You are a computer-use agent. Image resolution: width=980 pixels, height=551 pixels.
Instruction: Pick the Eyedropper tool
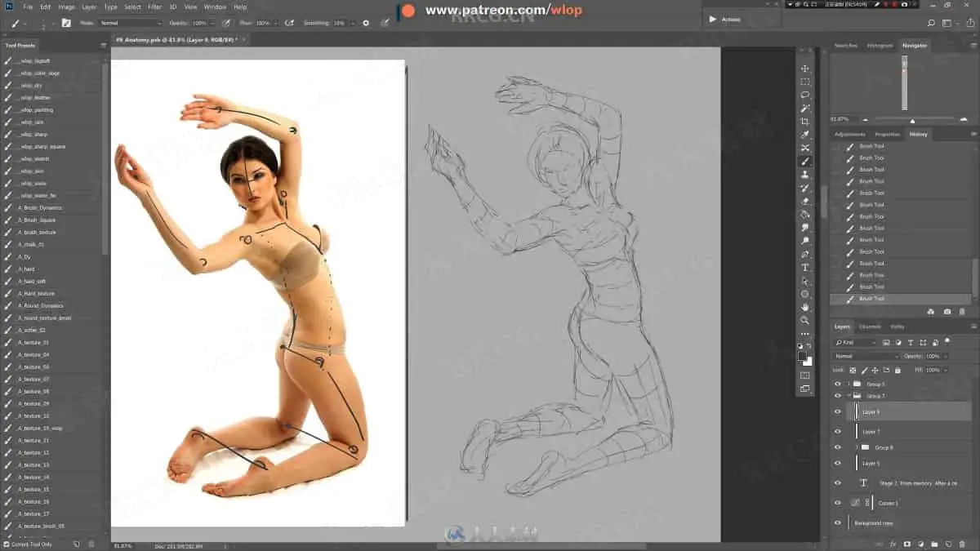tap(805, 135)
